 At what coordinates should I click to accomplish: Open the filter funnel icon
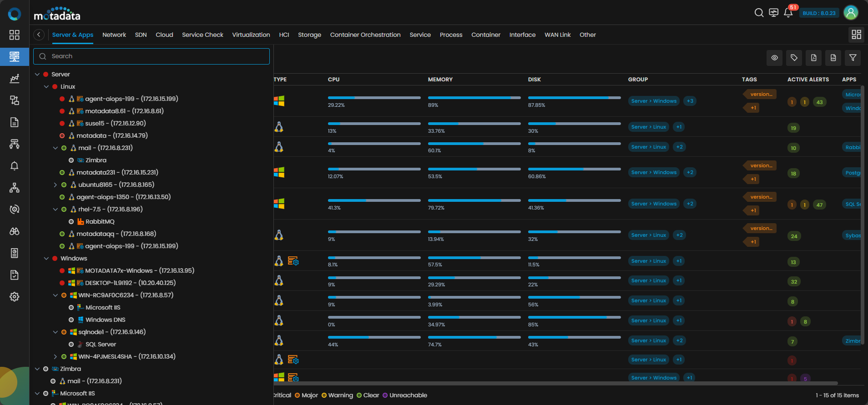[853, 58]
